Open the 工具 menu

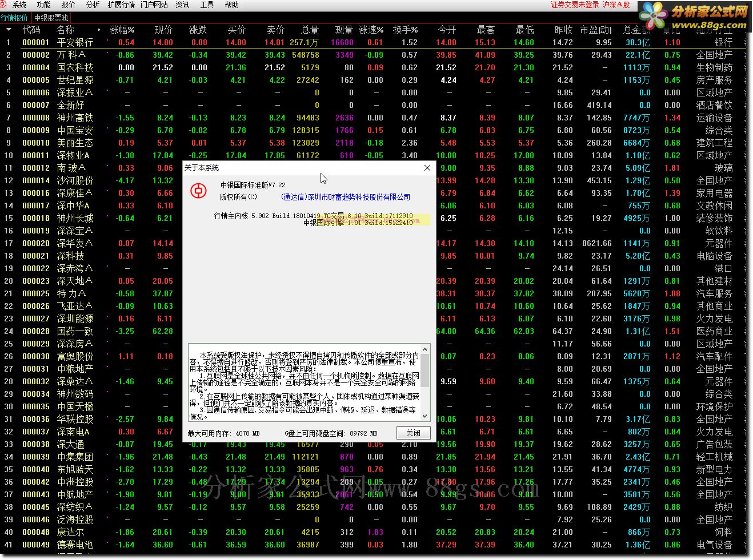[207, 5]
